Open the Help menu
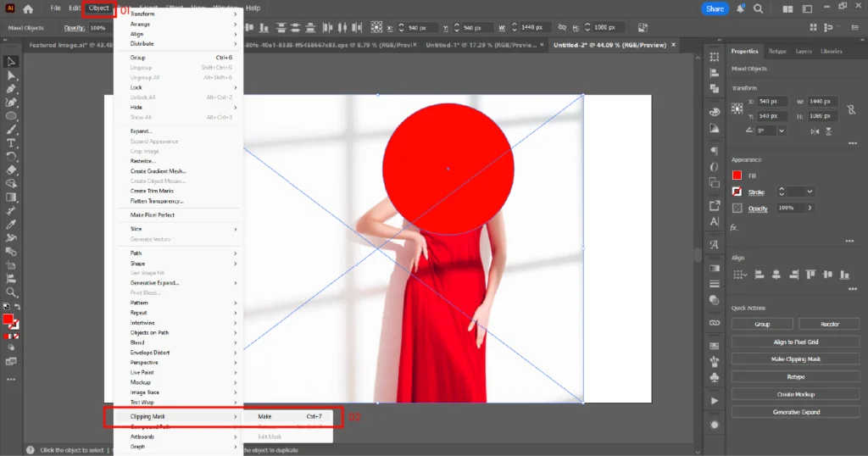This screenshot has height=456, width=868. coord(253,8)
